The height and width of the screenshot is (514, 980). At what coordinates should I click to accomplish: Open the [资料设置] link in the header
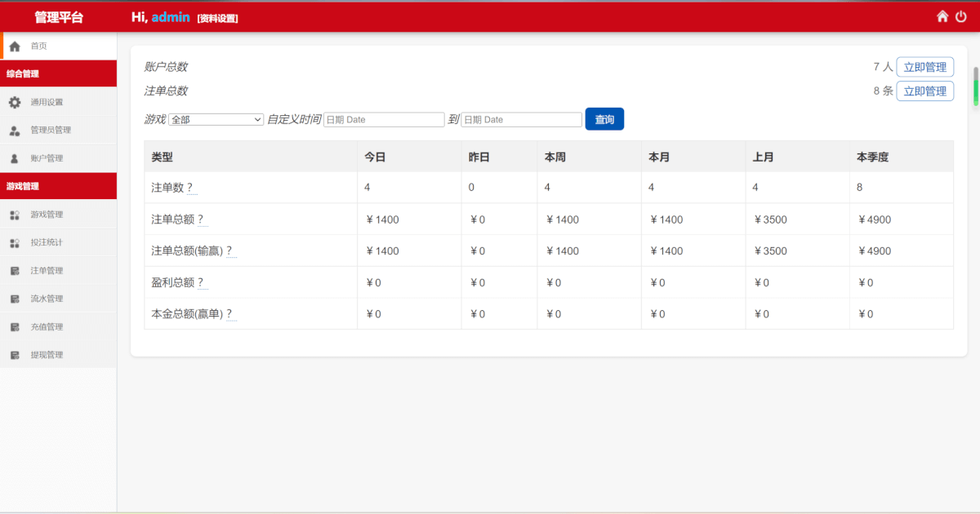[217, 18]
